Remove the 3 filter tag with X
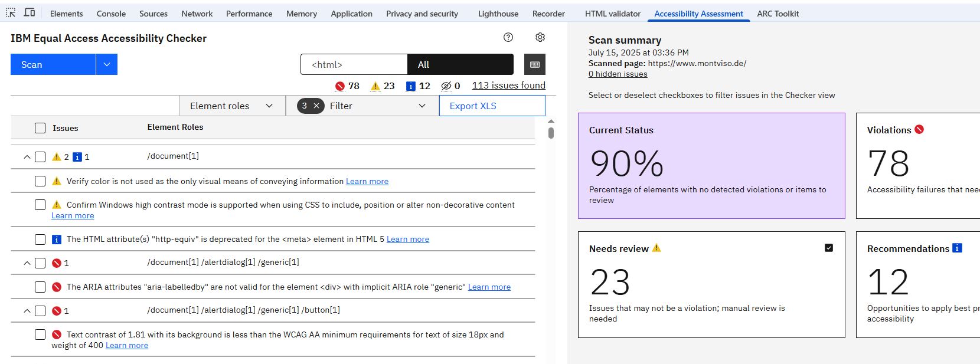This screenshot has height=364, width=980. coord(316,106)
